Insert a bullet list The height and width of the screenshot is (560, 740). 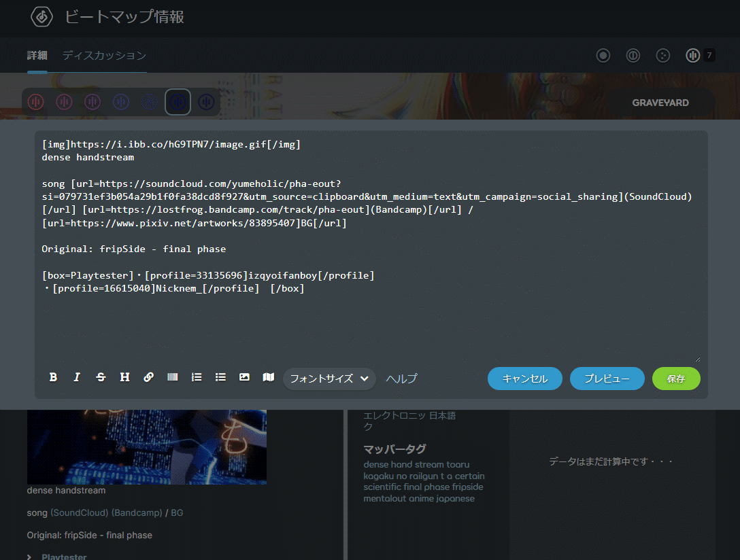tap(220, 377)
